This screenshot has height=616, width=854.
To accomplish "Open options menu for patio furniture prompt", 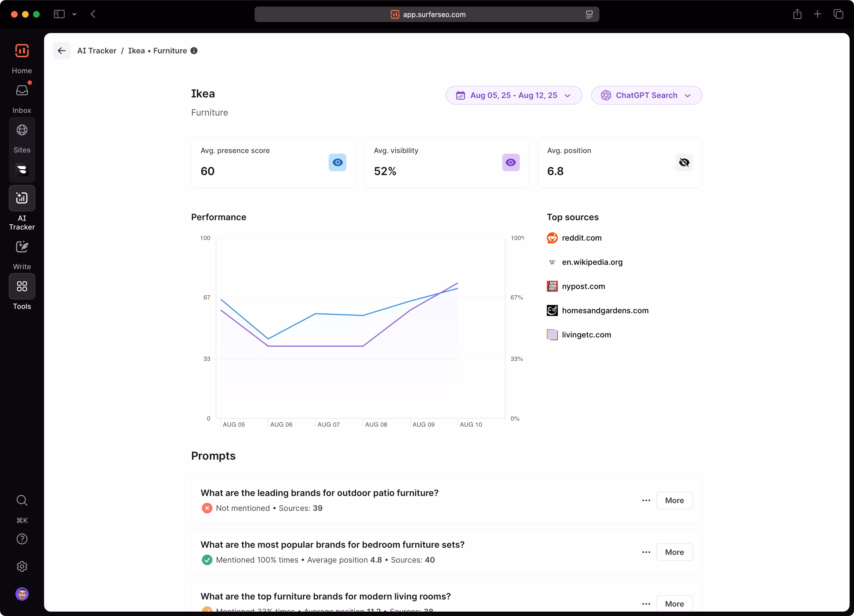I will (x=646, y=500).
